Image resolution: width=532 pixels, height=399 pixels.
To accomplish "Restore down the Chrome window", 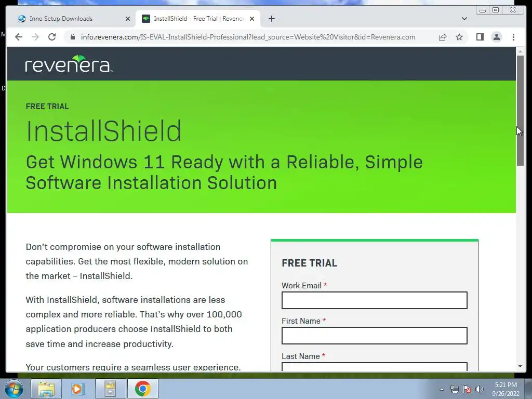I will click(x=495, y=10).
